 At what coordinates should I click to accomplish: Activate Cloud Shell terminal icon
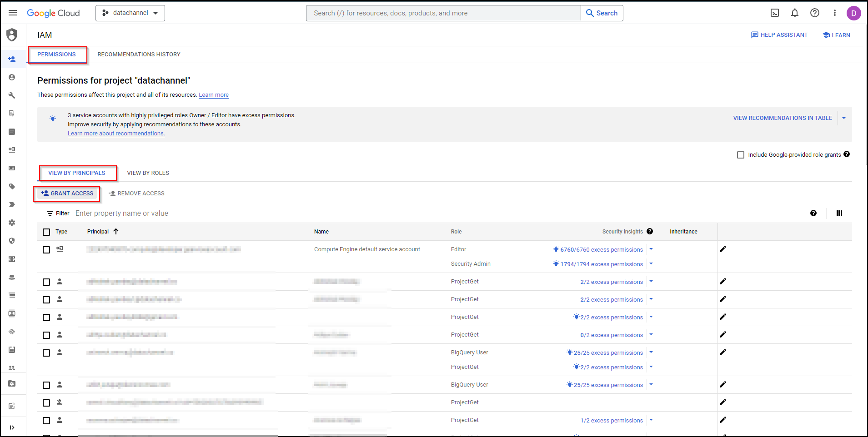click(x=775, y=13)
